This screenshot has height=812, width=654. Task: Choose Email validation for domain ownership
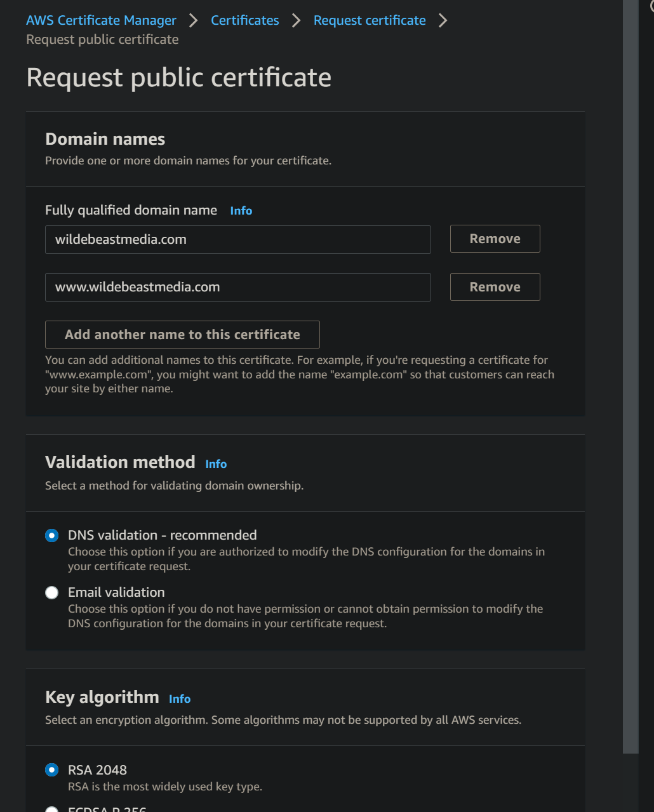[x=51, y=592]
